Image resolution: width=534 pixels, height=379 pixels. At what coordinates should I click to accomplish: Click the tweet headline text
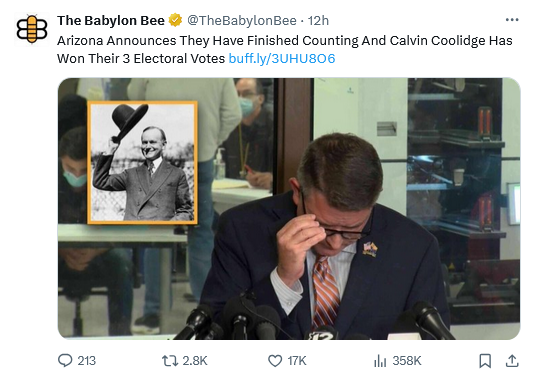(284, 49)
